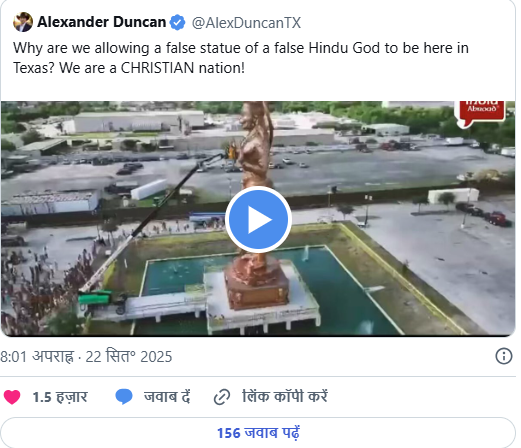Open the @AlexDuncanTX handle link
The width and height of the screenshot is (521, 448).
(x=246, y=23)
